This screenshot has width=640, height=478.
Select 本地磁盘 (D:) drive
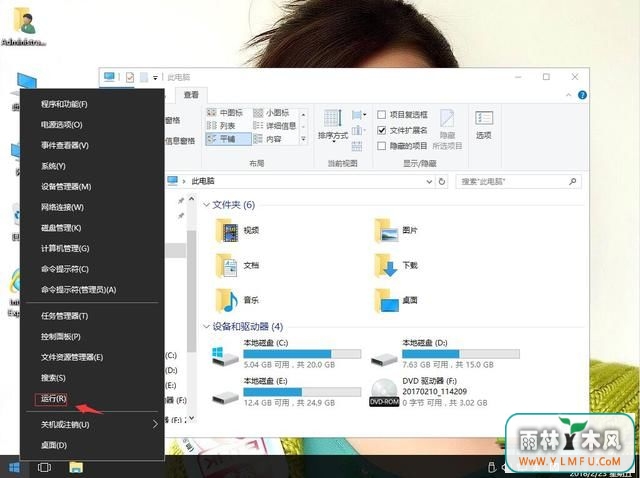pos(445,353)
